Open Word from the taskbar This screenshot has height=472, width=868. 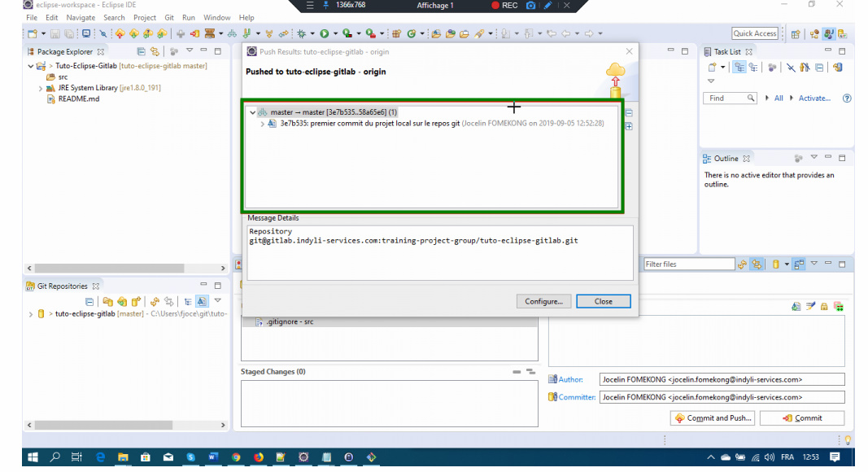point(213,457)
